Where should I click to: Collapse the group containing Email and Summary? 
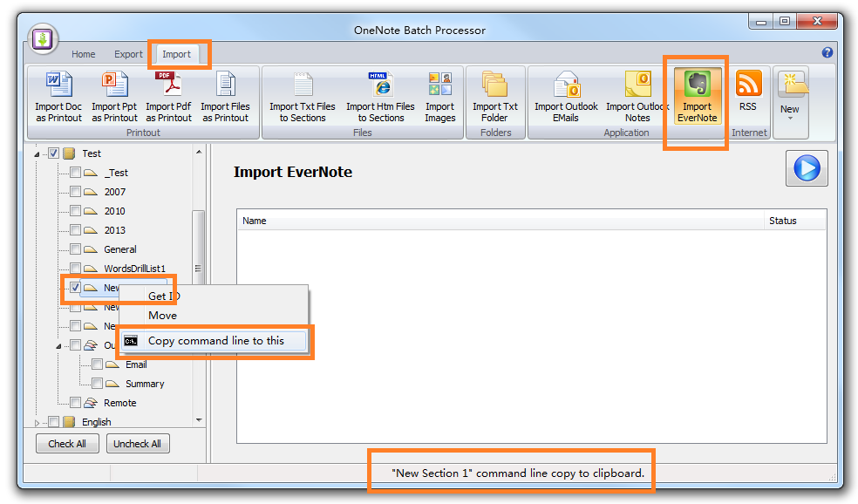pos(58,346)
